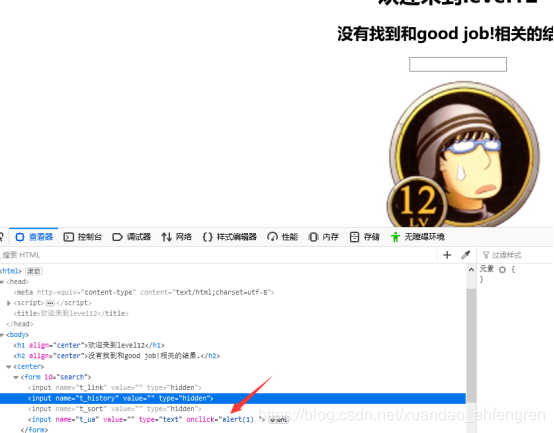Select the closing /form tag row

(34, 430)
